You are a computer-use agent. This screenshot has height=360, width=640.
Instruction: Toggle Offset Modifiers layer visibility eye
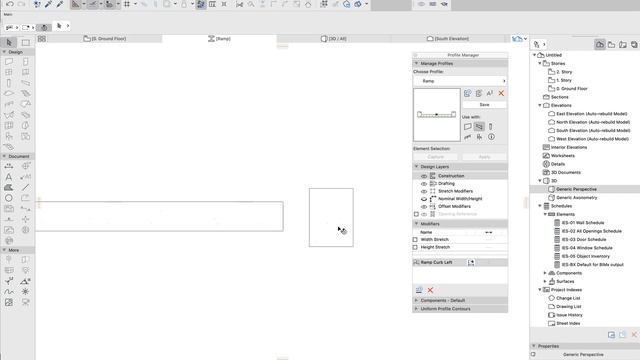point(424,207)
